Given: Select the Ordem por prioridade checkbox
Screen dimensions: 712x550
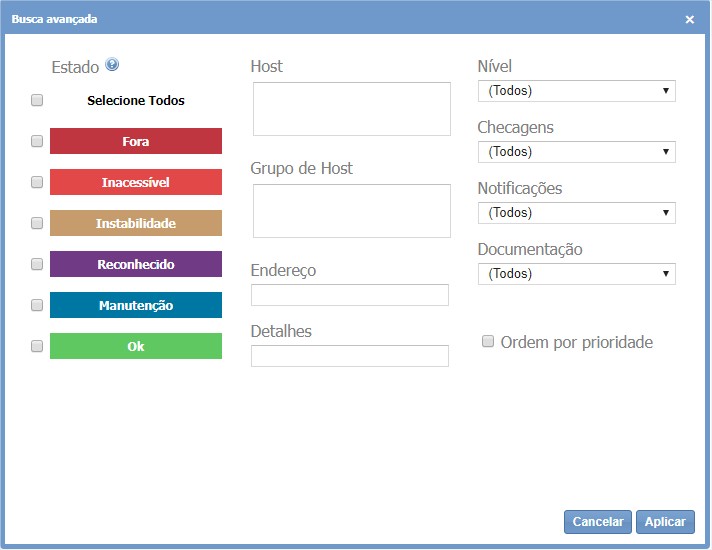Looking at the screenshot, I should point(488,342).
